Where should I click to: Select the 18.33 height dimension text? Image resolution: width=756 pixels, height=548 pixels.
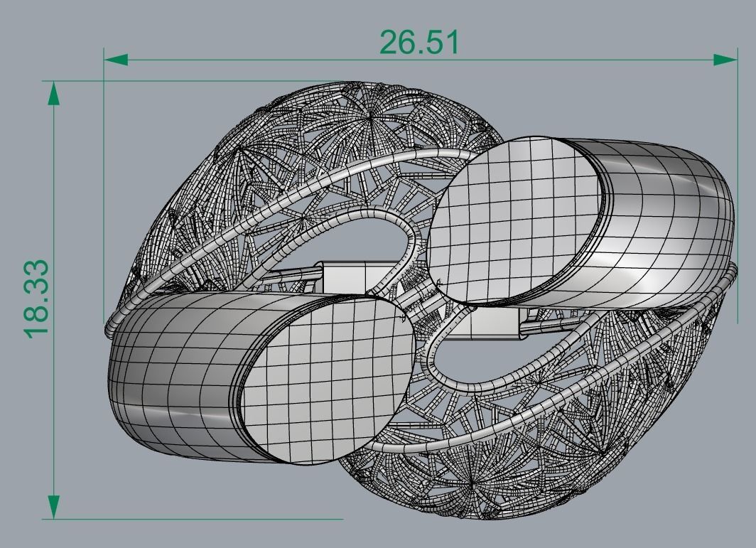click(36, 299)
